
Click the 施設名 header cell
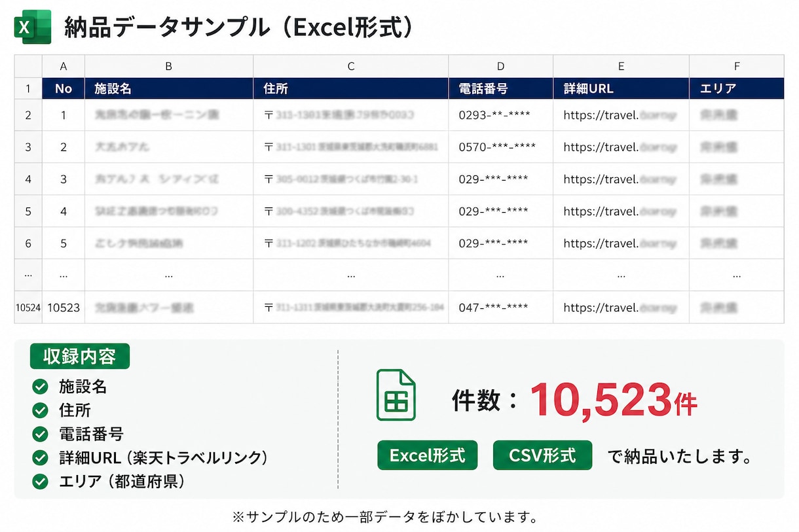pyautogui.click(x=169, y=88)
